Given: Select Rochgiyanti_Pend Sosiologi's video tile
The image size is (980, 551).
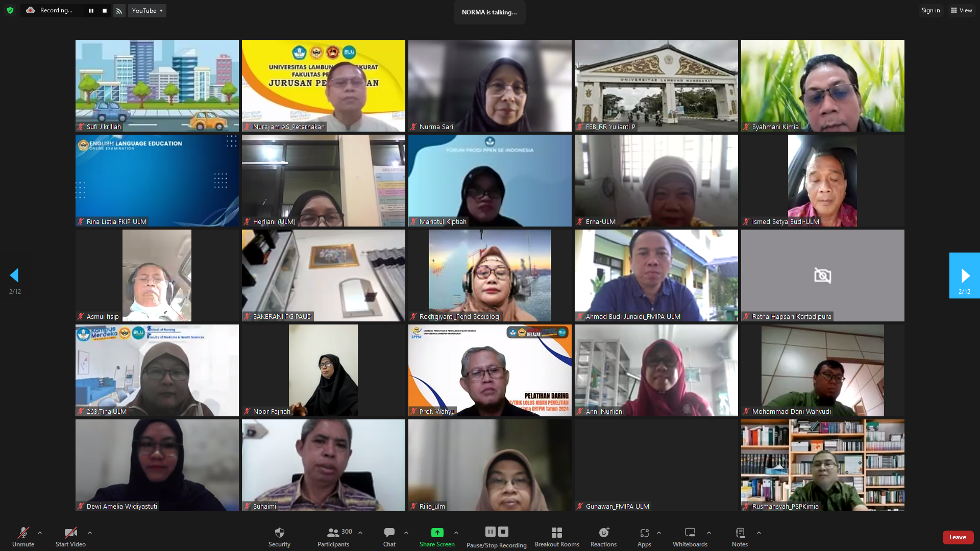Looking at the screenshot, I should (490, 275).
